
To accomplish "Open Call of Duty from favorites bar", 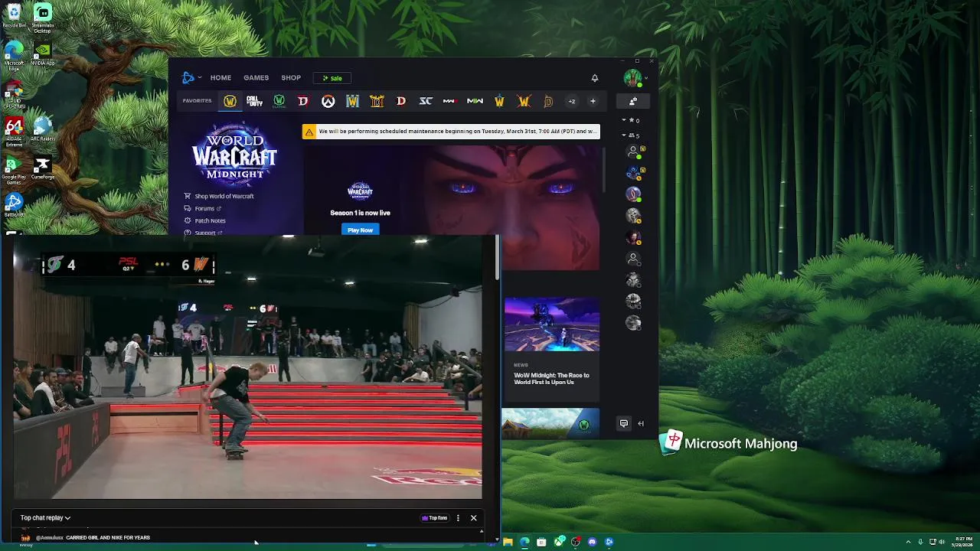I will click(254, 101).
